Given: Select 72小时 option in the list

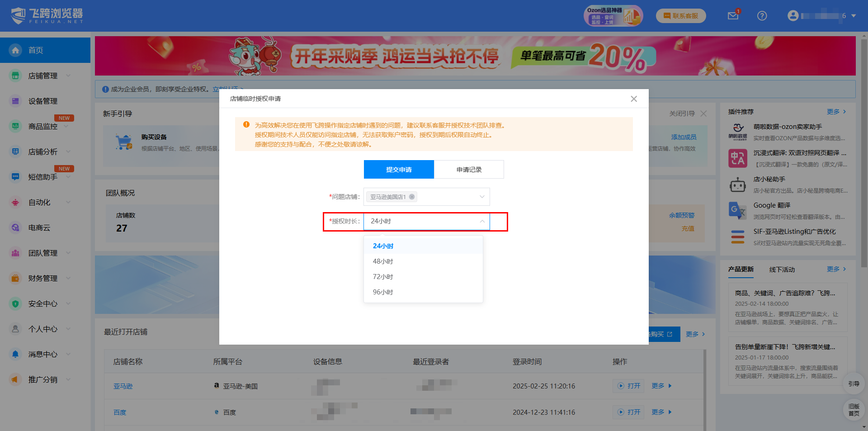Looking at the screenshot, I should [x=383, y=277].
